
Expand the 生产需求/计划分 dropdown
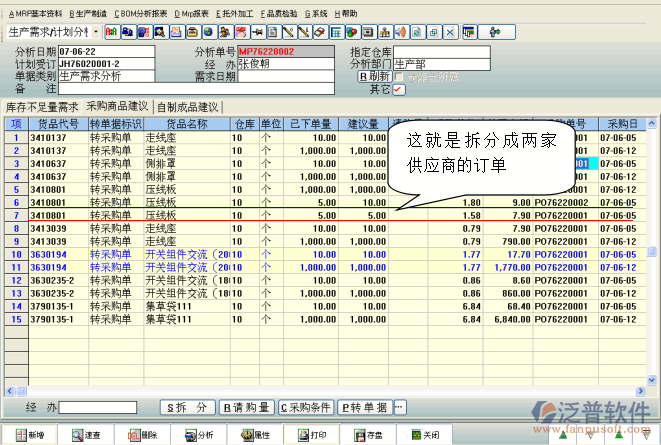[96, 32]
